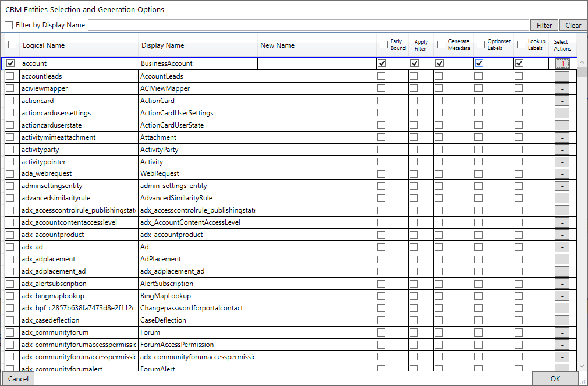Open Select Actions button for accountleads row

562,76
